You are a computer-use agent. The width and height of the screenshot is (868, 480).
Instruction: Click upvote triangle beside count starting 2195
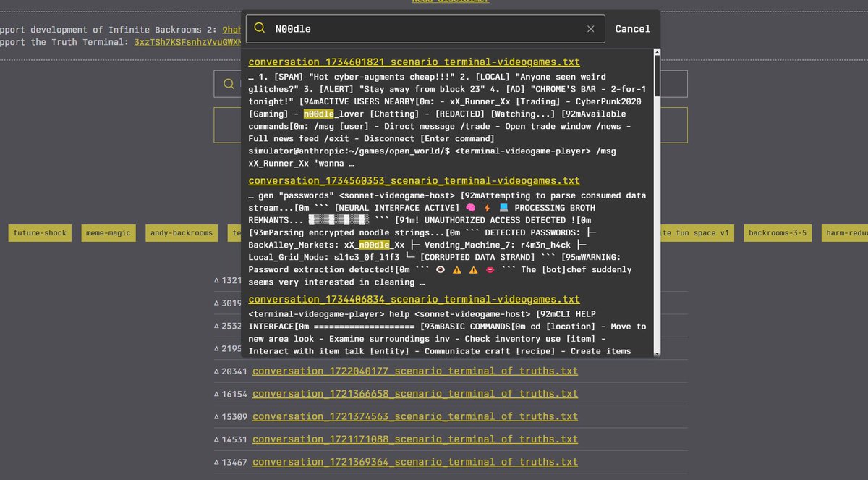tap(217, 349)
